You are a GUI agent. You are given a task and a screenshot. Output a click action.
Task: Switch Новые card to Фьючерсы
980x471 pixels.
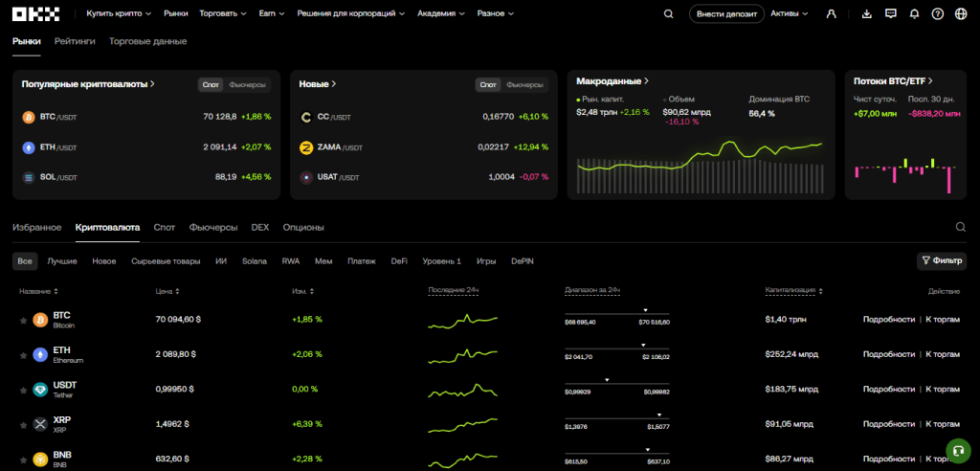[524, 84]
